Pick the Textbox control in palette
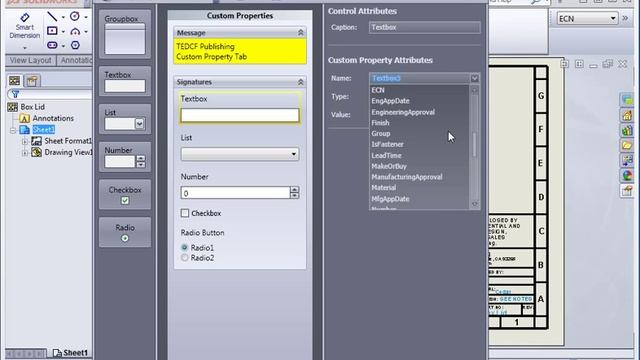Image resolution: width=640 pixels, height=360 pixels. [x=125, y=81]
